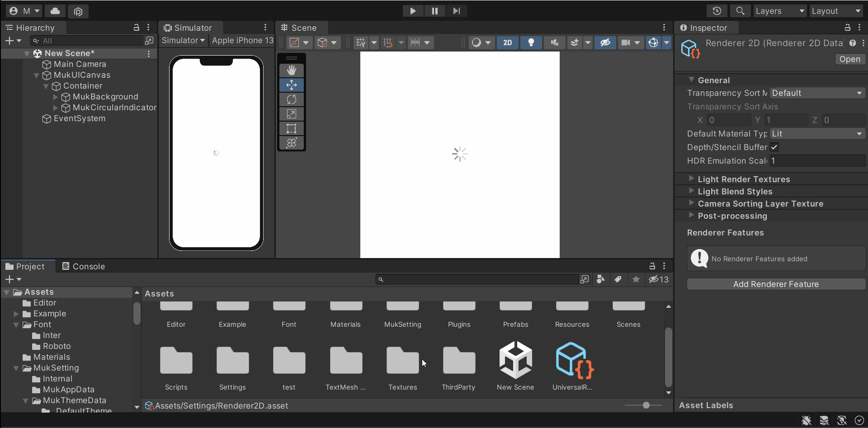Select the Scale tool

(x=292, y=114)
